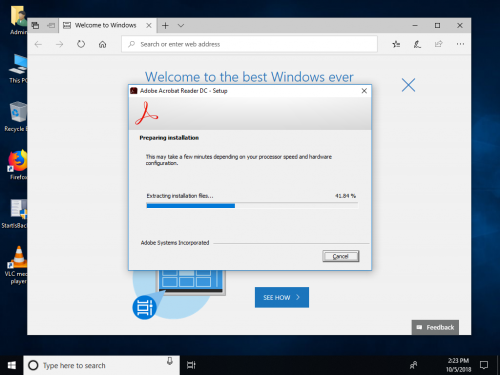Focus the Search or enter web address field
The image size is (500, 375).
tap(249, 44)
